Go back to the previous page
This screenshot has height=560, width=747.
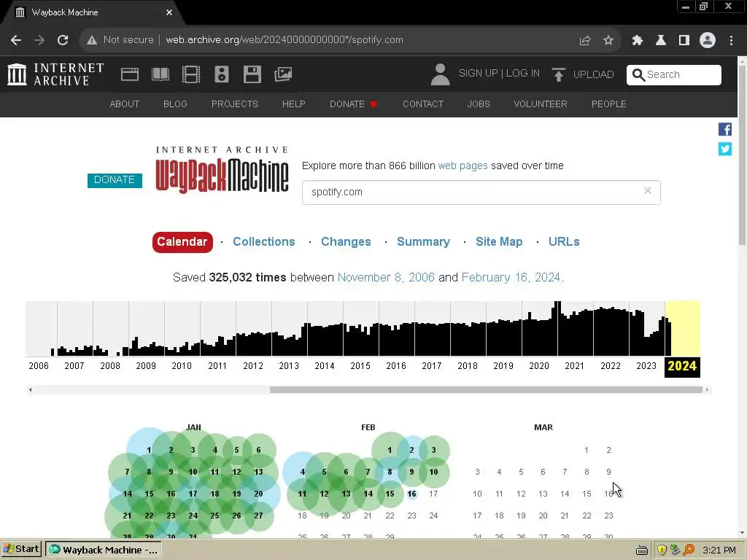click(16, 40)
